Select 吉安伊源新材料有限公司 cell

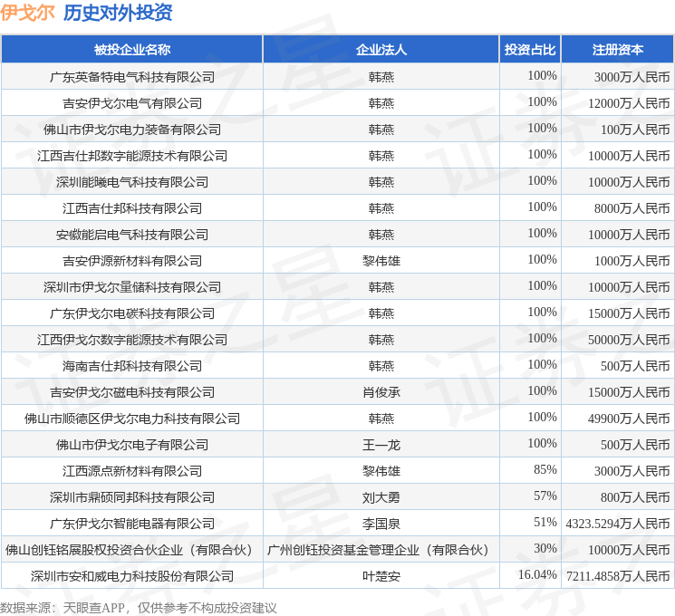[x=132, y=261]
